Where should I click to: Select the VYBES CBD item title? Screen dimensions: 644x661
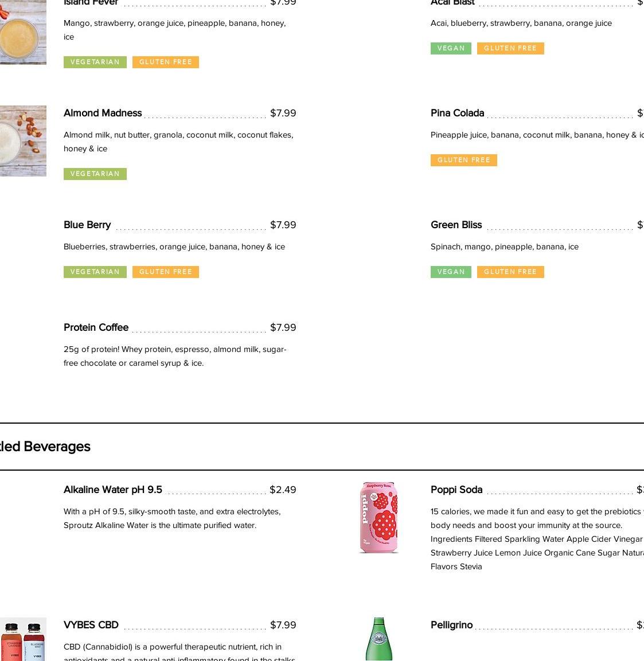pyautogui.click(x=91, y=625)
